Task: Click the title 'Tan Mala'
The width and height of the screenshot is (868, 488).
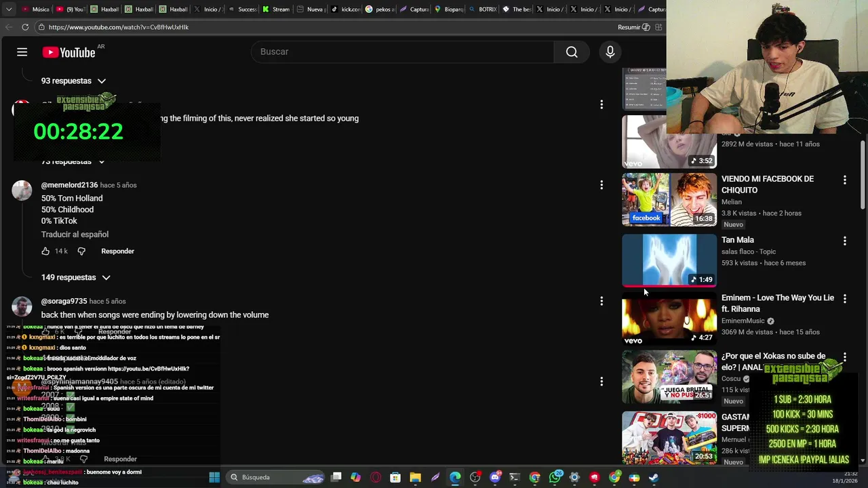Action: click(x=738, y=240)
